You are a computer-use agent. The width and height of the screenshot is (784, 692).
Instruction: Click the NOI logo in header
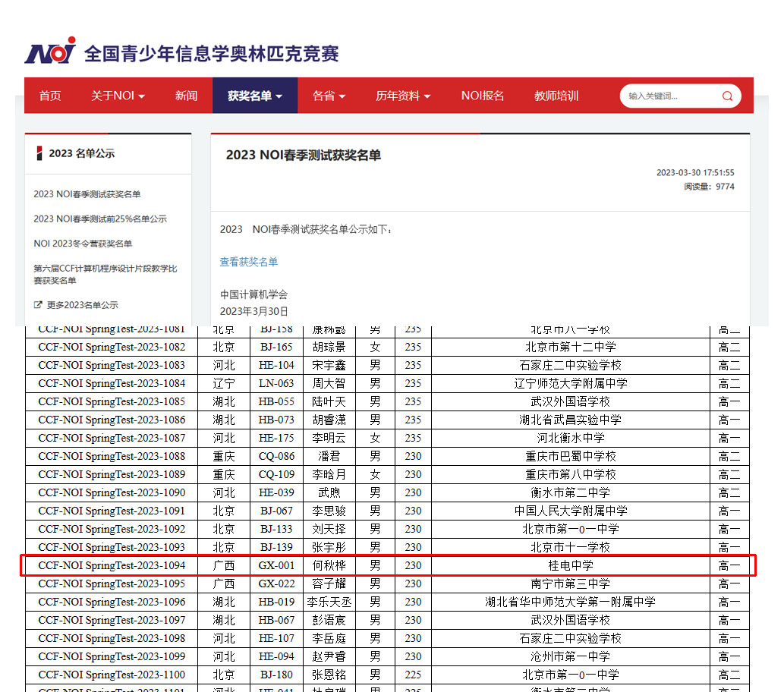pos(51,52)
